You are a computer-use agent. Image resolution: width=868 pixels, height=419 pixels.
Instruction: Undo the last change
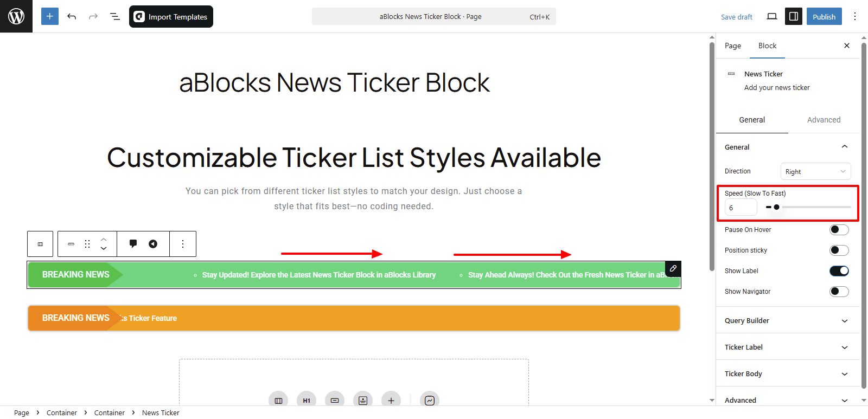pyautogui.click(x=72, y=16)
